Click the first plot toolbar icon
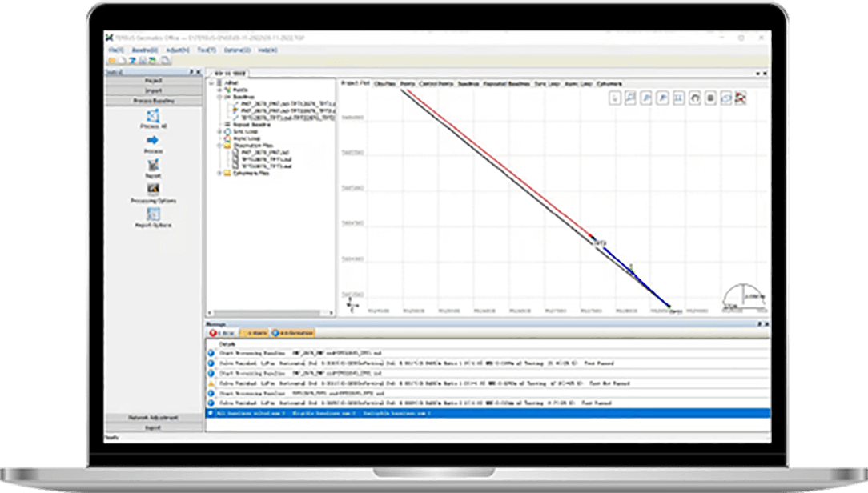Screen dimensions: 868x493 (x=615, y=98)
